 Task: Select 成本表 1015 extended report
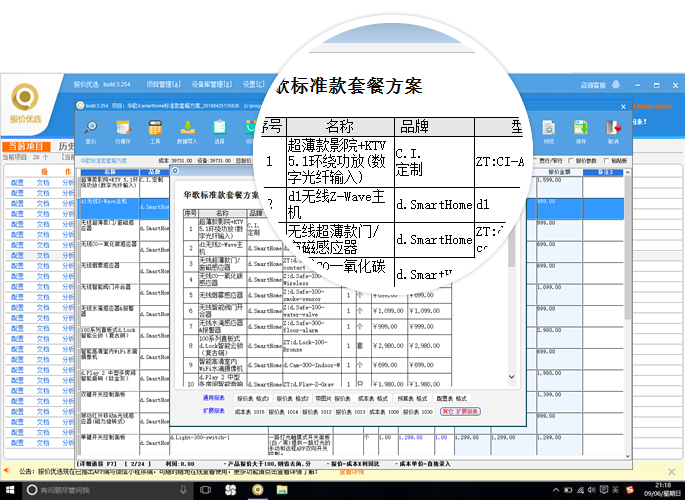pyautogui.click(x=249, y=412)
